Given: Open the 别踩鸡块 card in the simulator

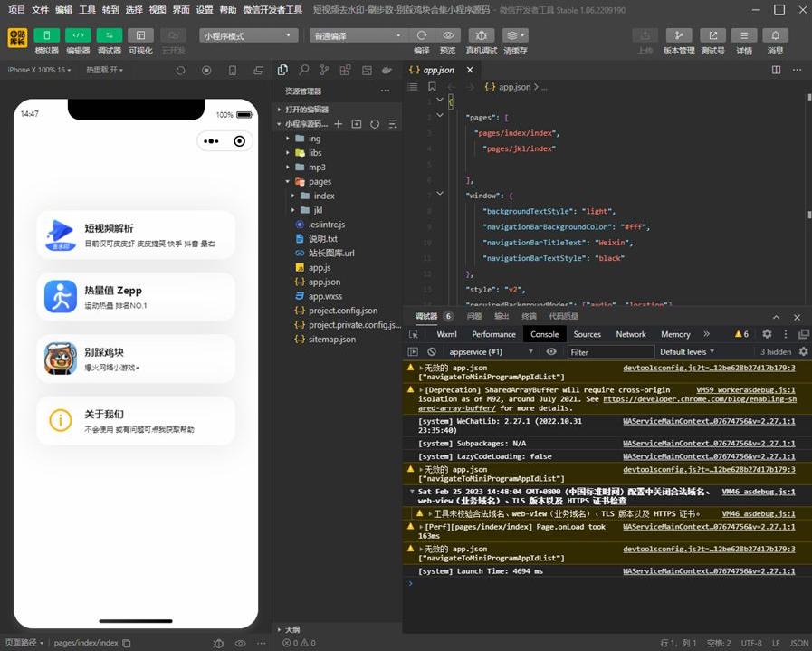Looking at the screenshot, I should coord(136,359).
